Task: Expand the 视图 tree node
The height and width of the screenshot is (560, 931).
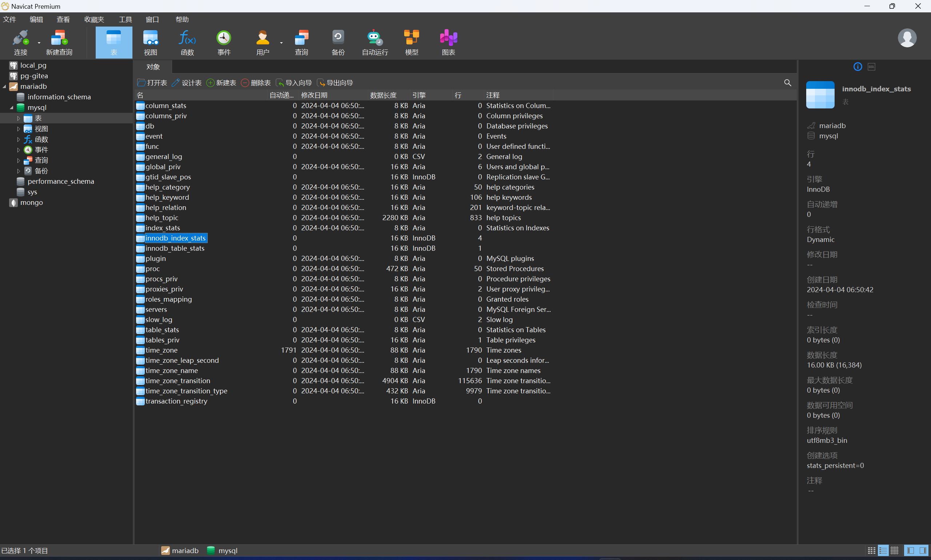Action: click(x=19, y=129)
